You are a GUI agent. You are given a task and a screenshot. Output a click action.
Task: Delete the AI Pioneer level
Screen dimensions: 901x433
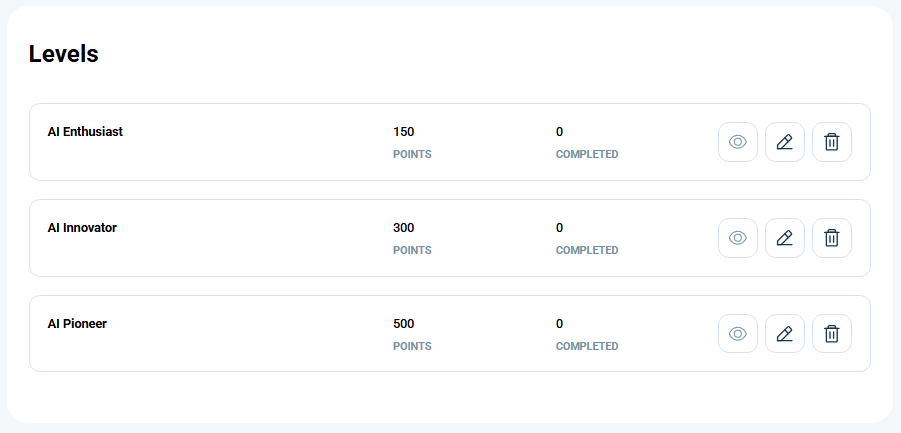tap(831, 334)
